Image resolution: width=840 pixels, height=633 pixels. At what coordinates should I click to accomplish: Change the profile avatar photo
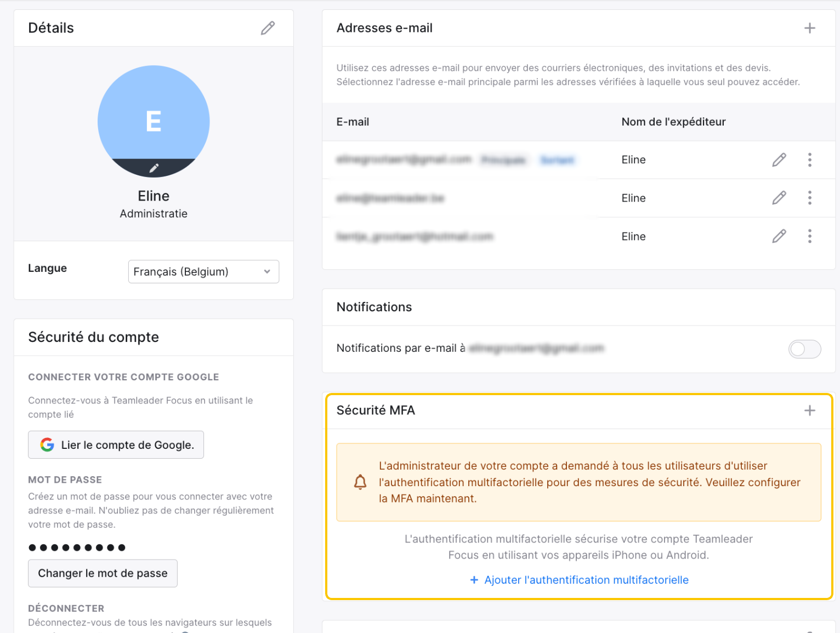click(154, 168)
